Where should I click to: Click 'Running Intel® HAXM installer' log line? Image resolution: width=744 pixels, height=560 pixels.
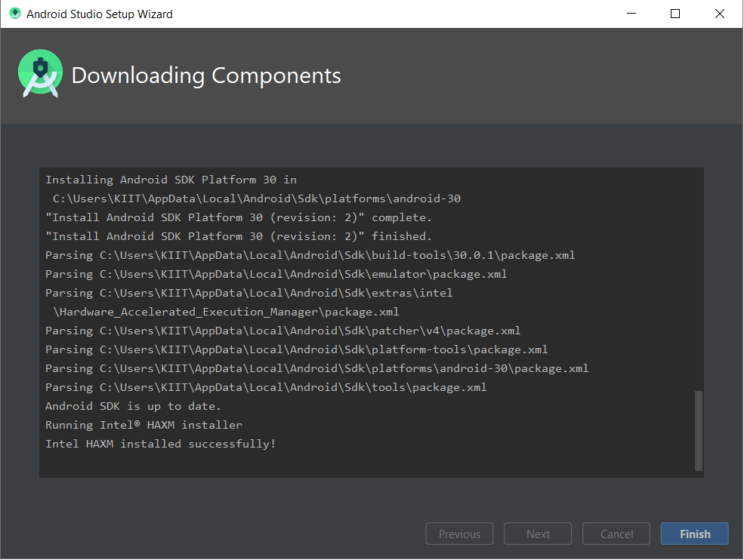144,425
